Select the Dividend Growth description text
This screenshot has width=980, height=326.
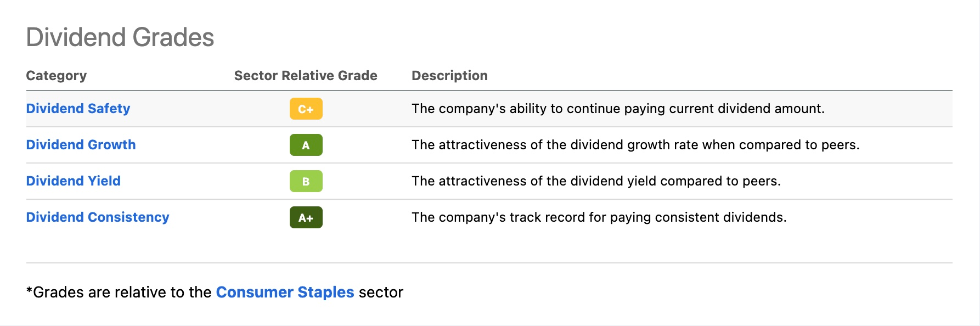635,145
